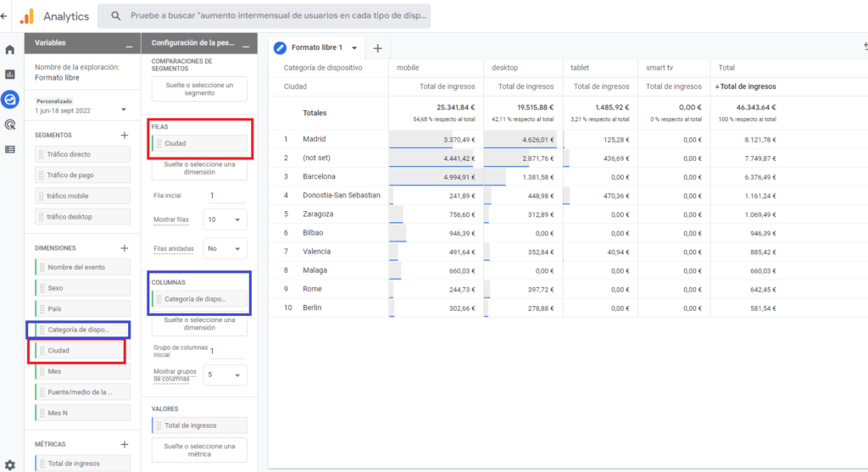The image size is (868, 472).
Task: Select Mes dimension
Action: [82, 371]
